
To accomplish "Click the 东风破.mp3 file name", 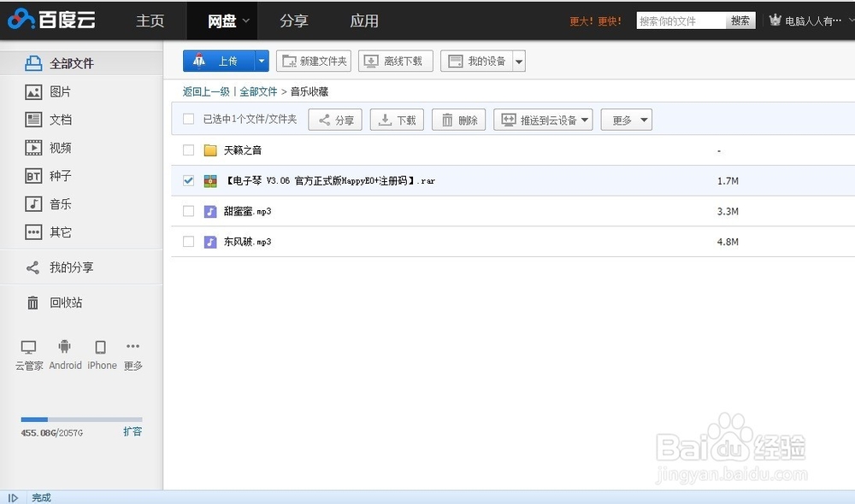I will click(x=247, y=242).
